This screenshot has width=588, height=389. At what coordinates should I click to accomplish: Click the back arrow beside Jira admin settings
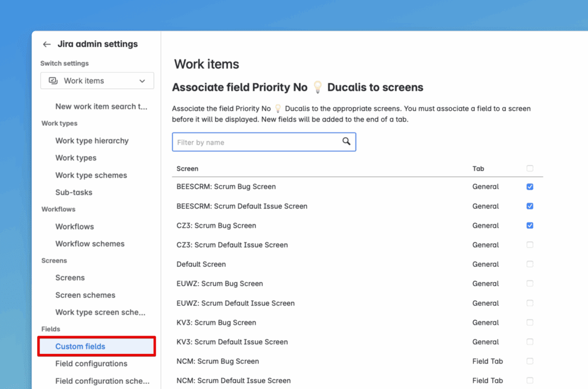click(47, 44)
